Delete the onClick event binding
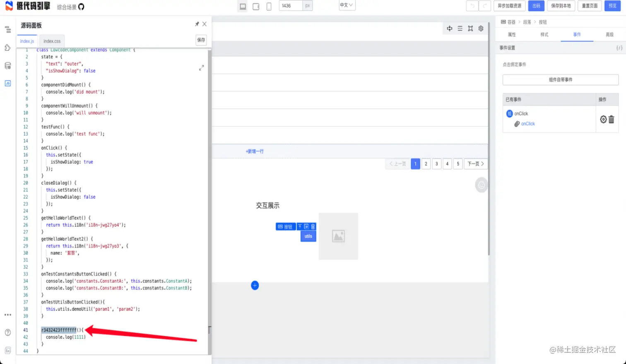This screenshot has width=626, height=364. coord(612,119)
